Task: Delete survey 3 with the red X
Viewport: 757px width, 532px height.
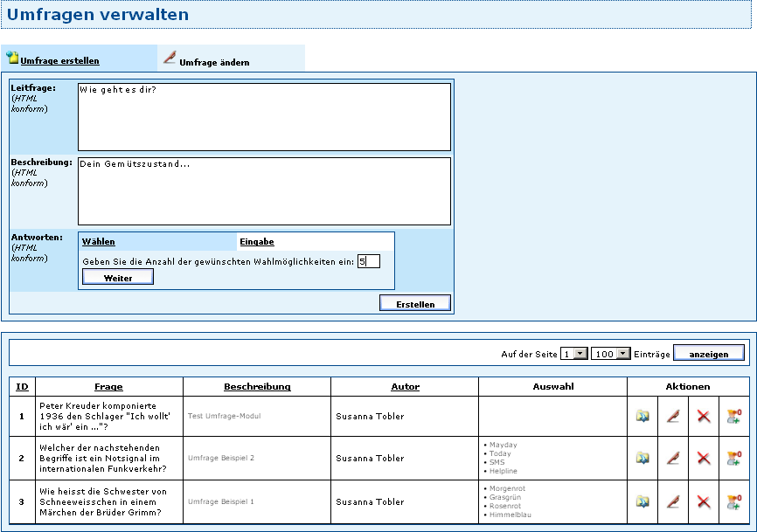Action: point(703,501)
